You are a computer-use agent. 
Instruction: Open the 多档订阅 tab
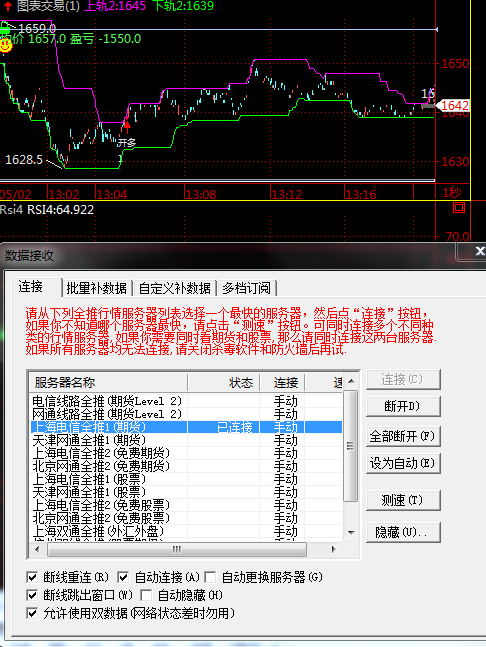(246, 288)
